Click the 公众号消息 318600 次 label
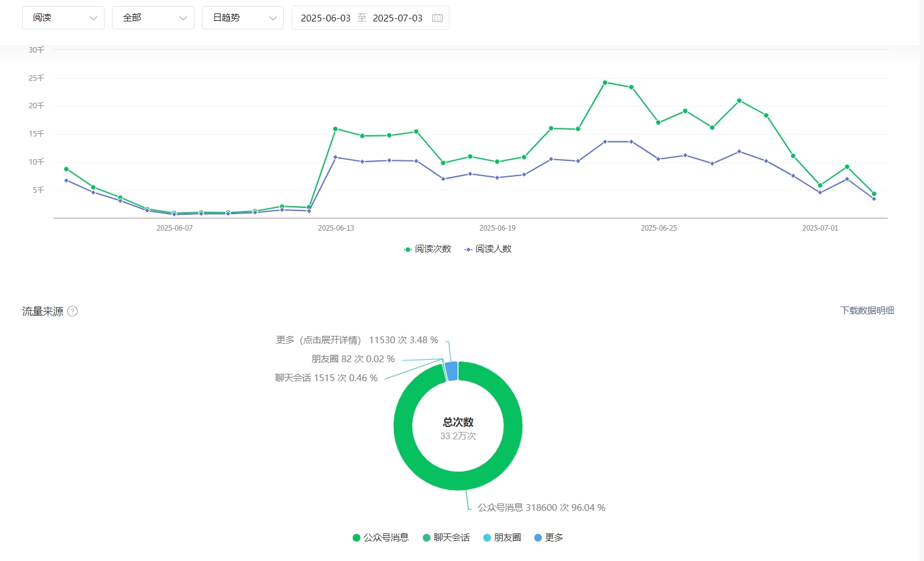 point(541,508)
